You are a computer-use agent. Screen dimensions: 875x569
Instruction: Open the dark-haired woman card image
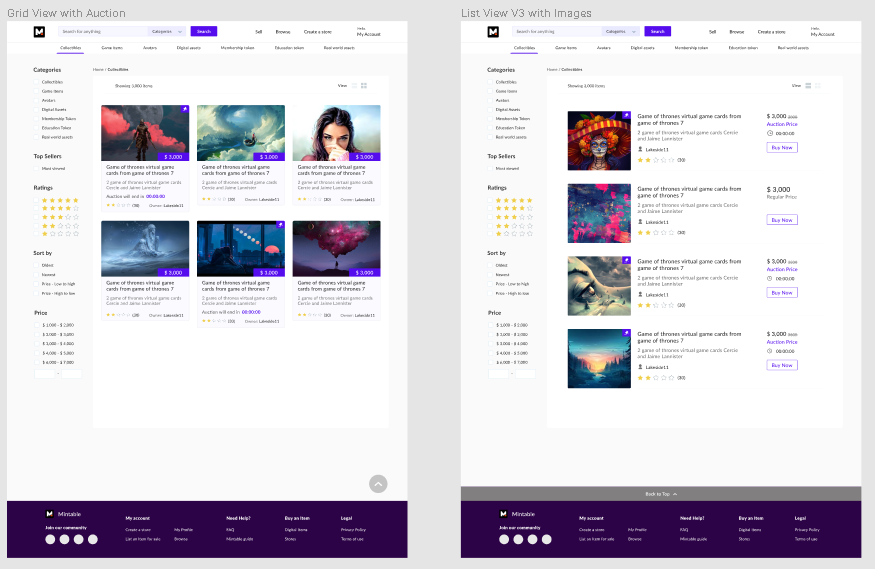[336, 133]
